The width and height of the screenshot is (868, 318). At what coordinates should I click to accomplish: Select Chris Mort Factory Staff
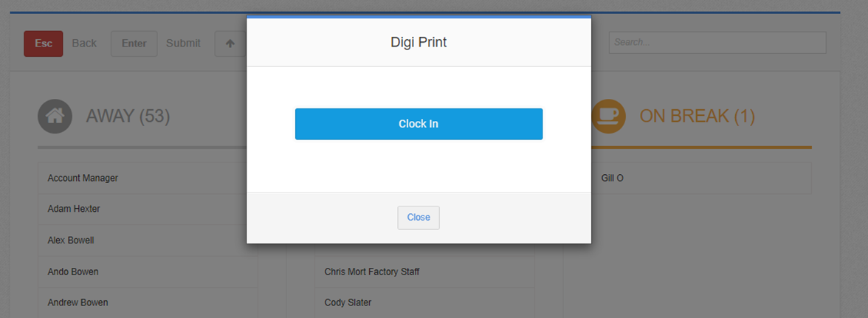coord(424,272)
